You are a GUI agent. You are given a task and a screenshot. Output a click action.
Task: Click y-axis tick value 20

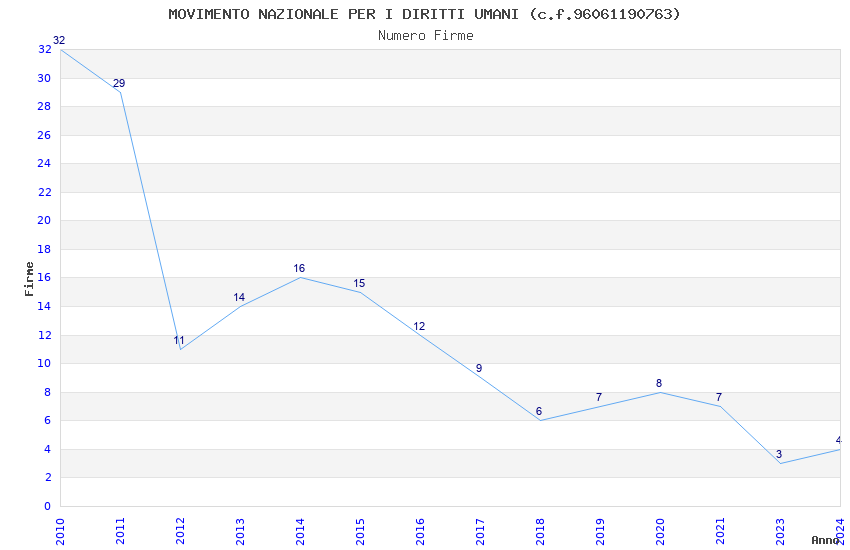click(x=44, y=220)
